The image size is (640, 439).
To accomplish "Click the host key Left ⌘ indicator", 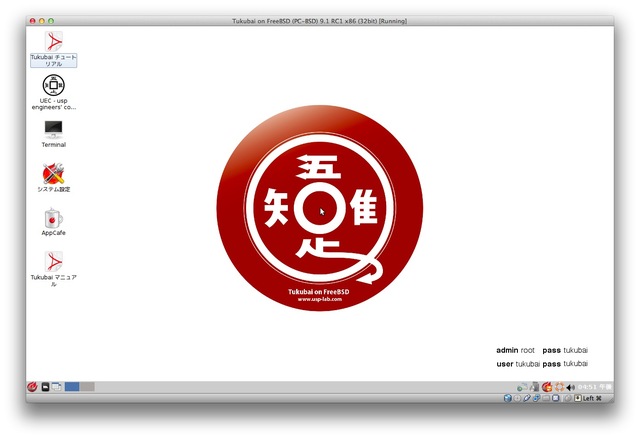I will [588, 398].
